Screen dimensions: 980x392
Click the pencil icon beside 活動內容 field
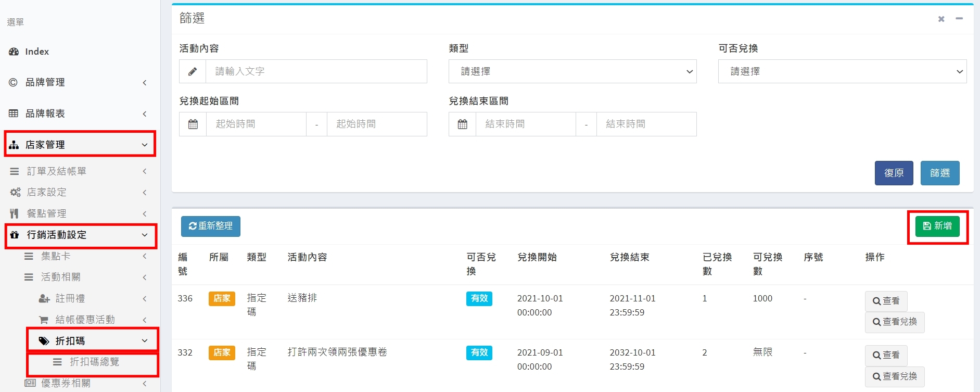(193, 71)
